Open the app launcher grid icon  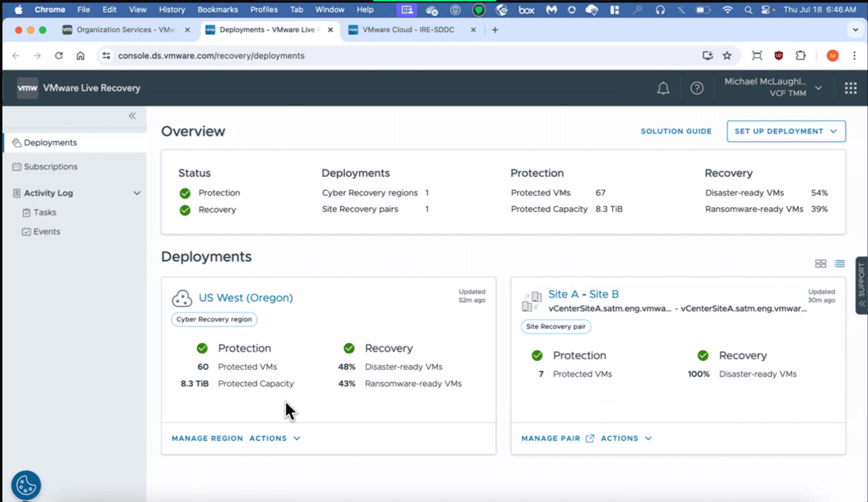850,88
